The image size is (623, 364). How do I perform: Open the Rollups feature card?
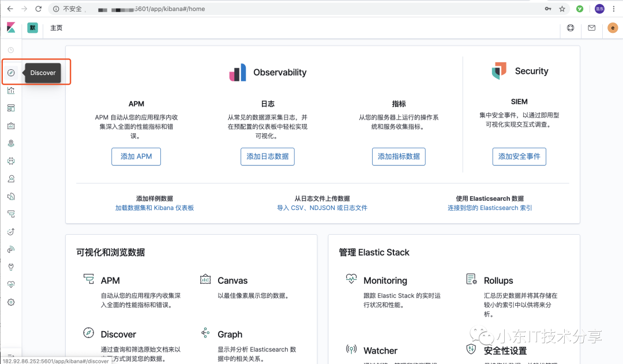coord(516,295)
